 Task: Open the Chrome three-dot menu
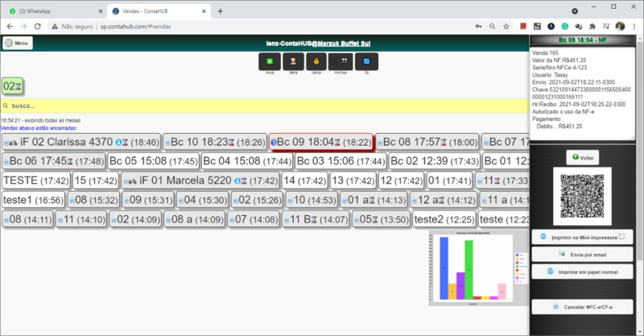coord(634,27)
